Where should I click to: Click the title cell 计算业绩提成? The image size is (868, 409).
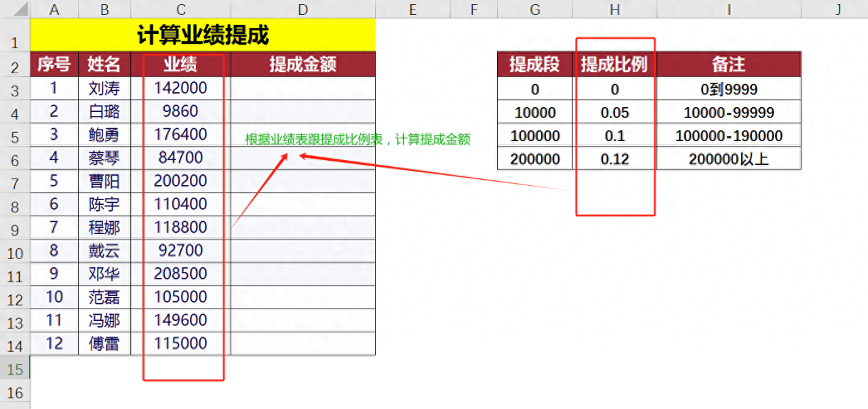click(203, 35)
